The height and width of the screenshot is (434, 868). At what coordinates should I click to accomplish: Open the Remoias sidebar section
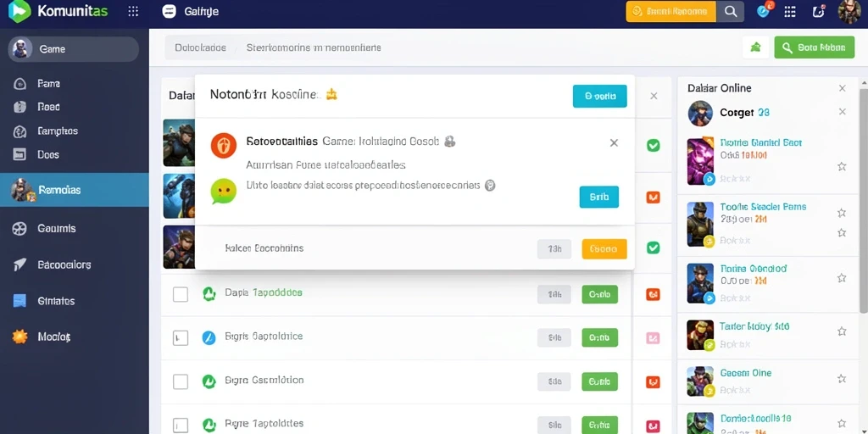pyautogui.click(x=75, y=190)
